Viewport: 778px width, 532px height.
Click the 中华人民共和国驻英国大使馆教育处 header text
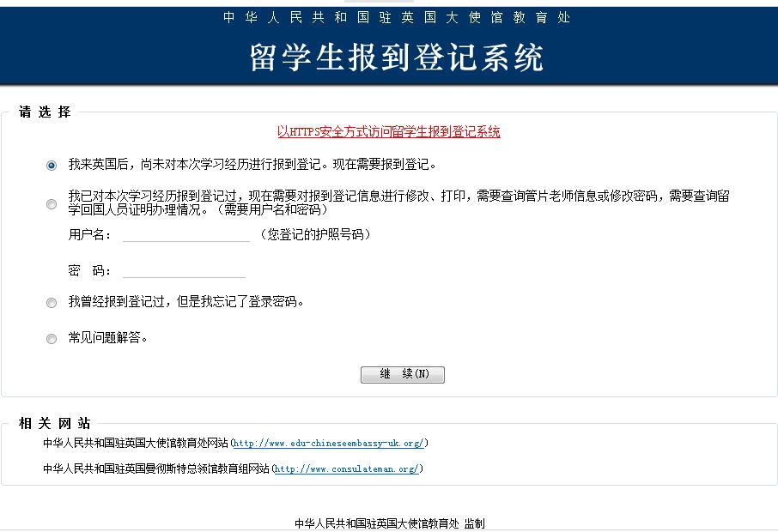[397, 17]
